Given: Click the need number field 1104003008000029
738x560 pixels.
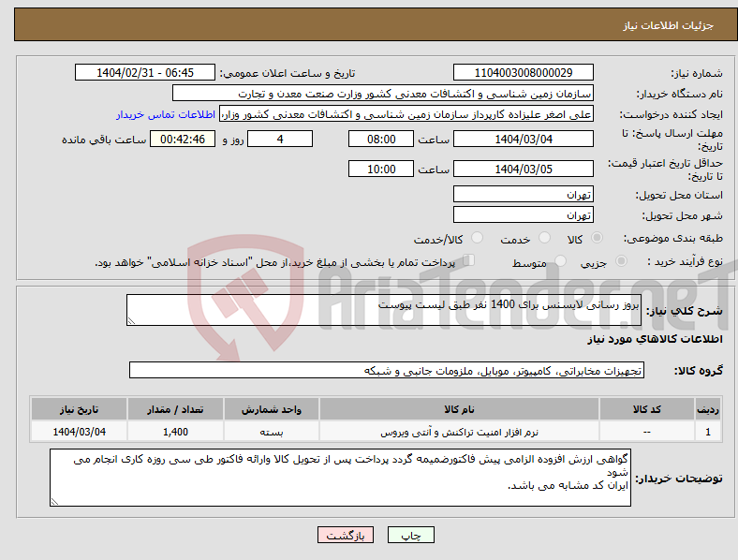Looking at the screenshot, I should point(523,72).
